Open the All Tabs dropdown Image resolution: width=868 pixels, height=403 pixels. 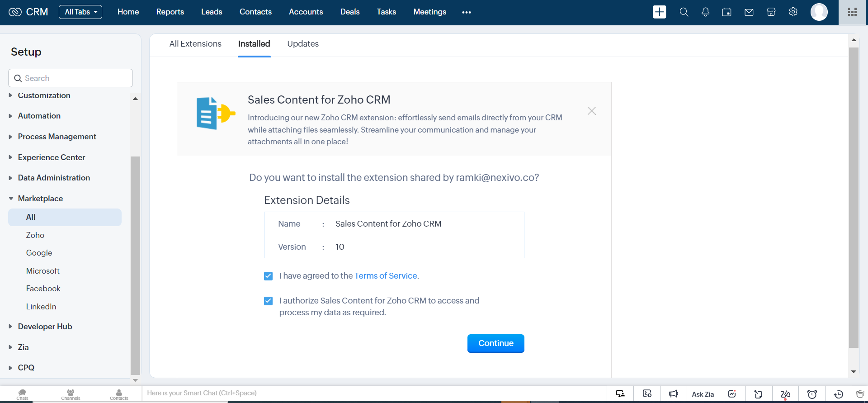pos(80,12)
